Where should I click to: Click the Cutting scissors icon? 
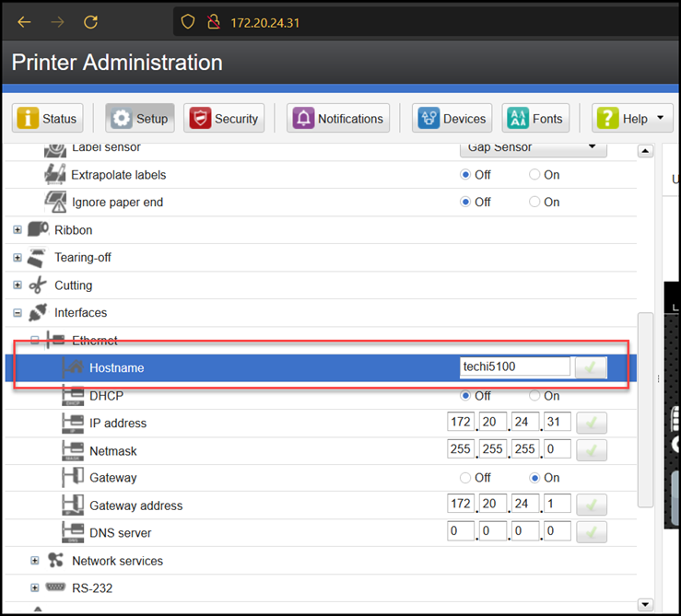[39, 285]
